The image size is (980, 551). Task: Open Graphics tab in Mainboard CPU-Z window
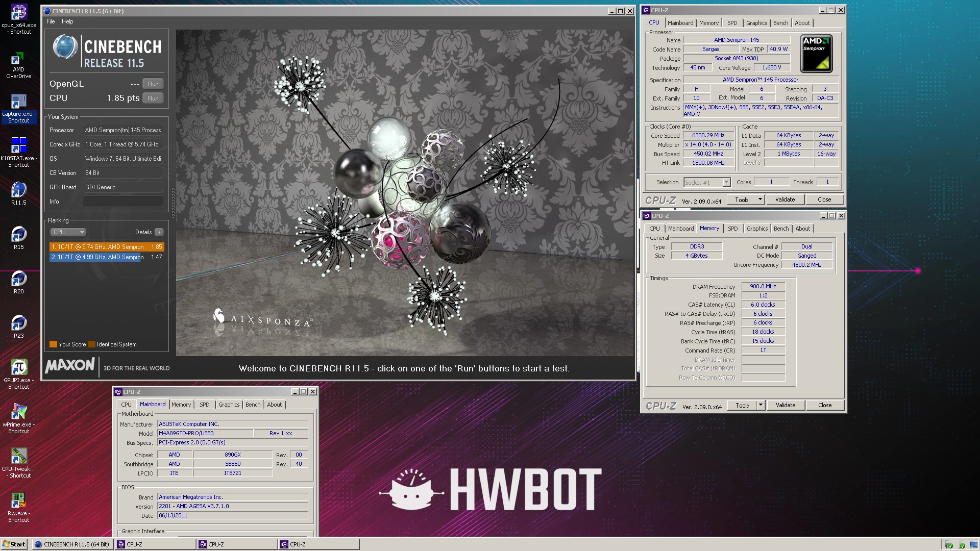click(x=229, y=405)
